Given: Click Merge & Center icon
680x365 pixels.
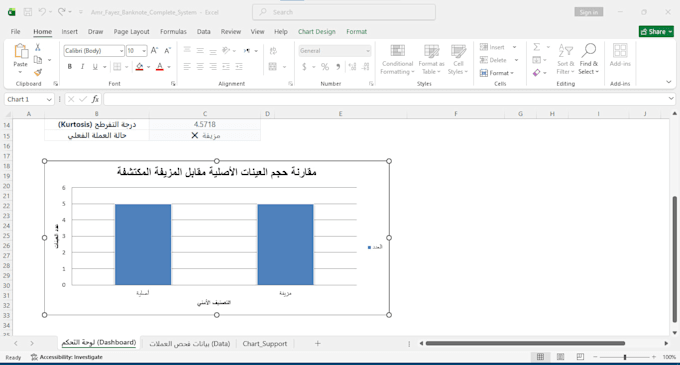Looking at the screenshot, I should 273,67.
